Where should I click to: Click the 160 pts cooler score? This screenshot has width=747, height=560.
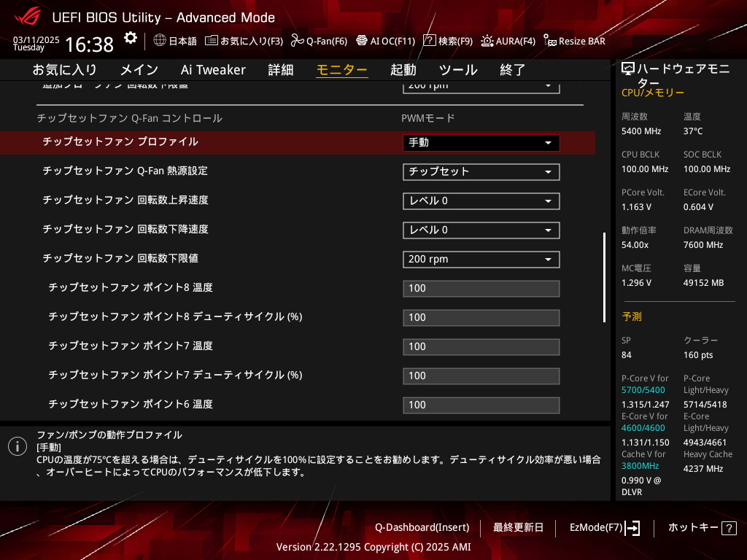tap(698, 355)
